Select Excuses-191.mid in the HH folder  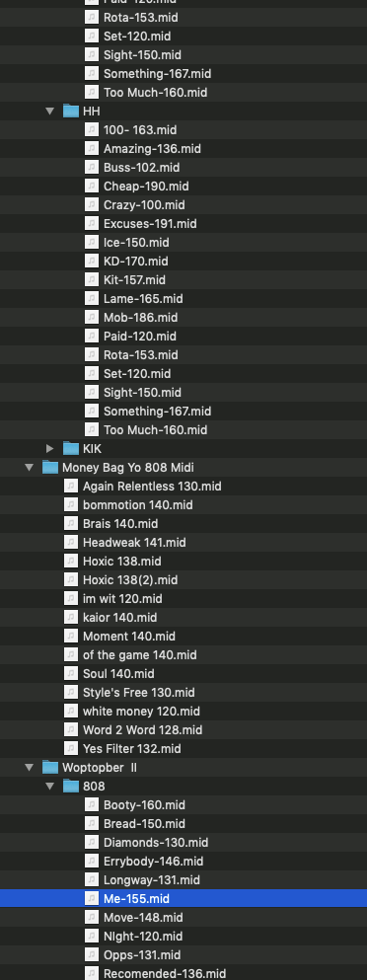[183, 224]
